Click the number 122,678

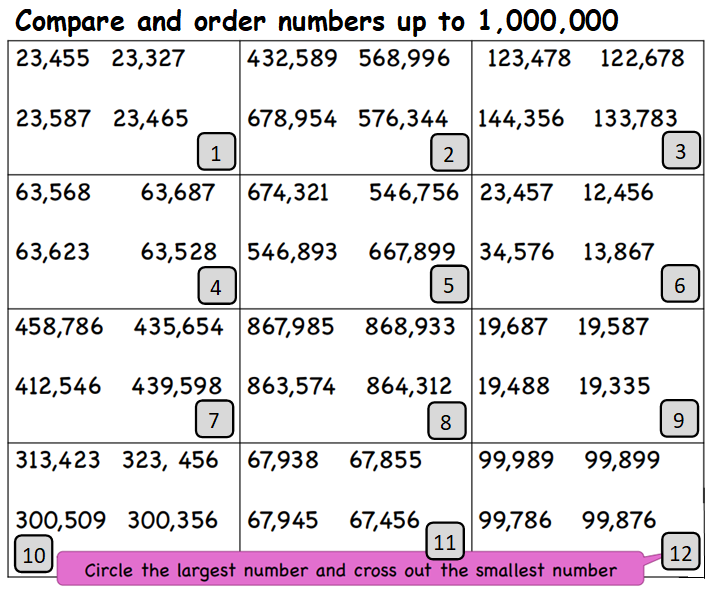(x=643, y=59)
